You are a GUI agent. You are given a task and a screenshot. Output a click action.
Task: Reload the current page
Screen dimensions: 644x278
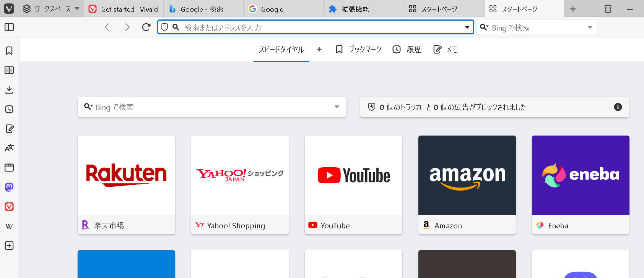click(x=146, y=27)
